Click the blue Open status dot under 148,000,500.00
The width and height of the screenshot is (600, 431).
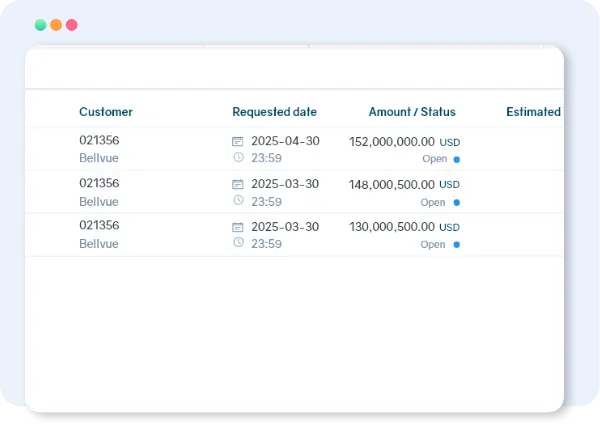[x=457, y=202]
